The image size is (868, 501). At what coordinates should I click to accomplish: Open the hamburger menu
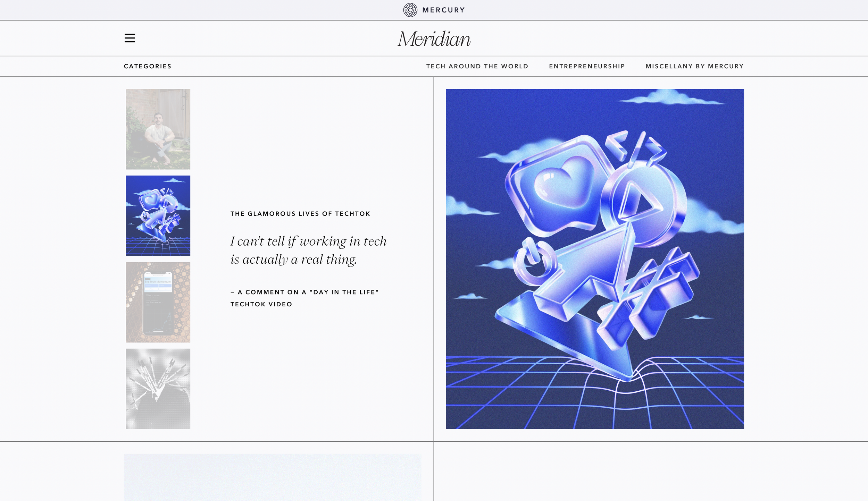click(130, 38)
